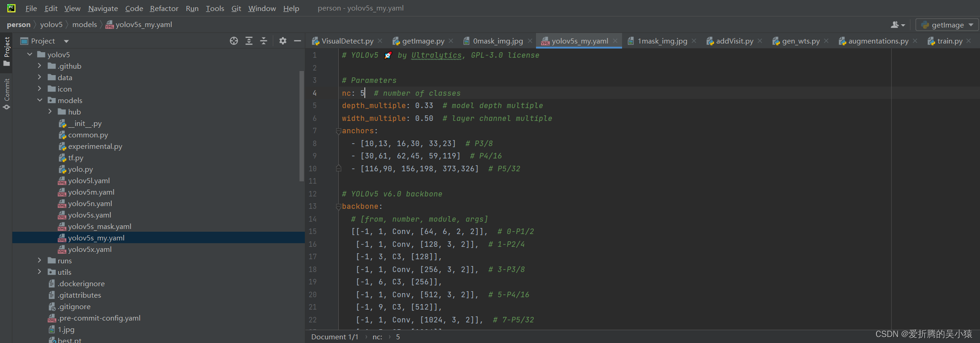
Task: Open the Navigate menu
Action: (x=103, y=8)
